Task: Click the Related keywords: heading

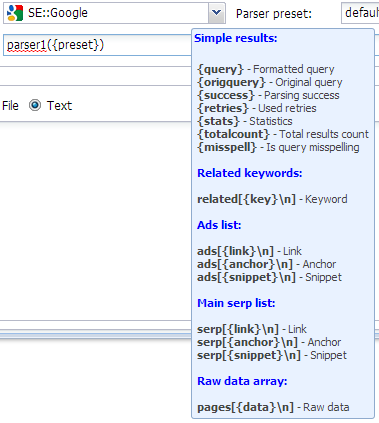Action: pyautogui.click(x=250, y=173)
